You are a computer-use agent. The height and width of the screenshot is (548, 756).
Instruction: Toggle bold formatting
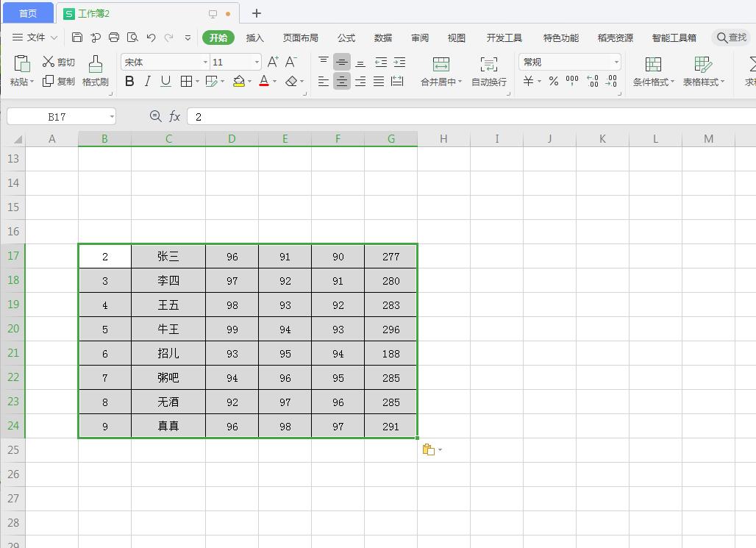pos(129,82)
